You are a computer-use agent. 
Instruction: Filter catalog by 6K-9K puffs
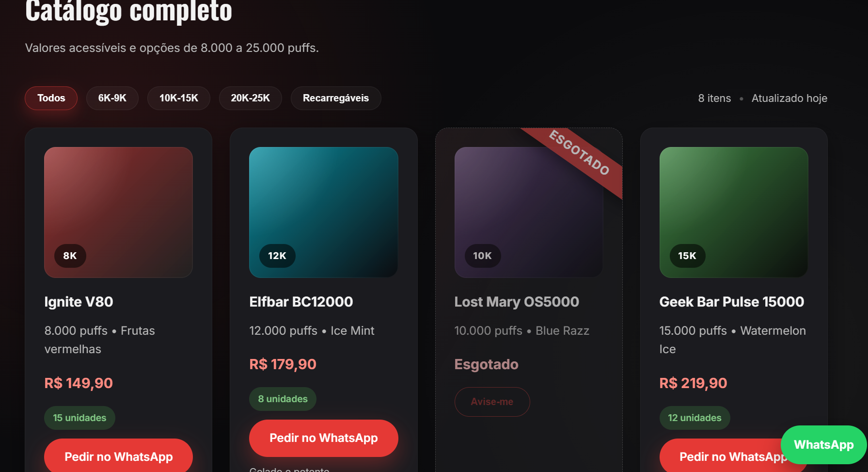(x=112, y=98)
